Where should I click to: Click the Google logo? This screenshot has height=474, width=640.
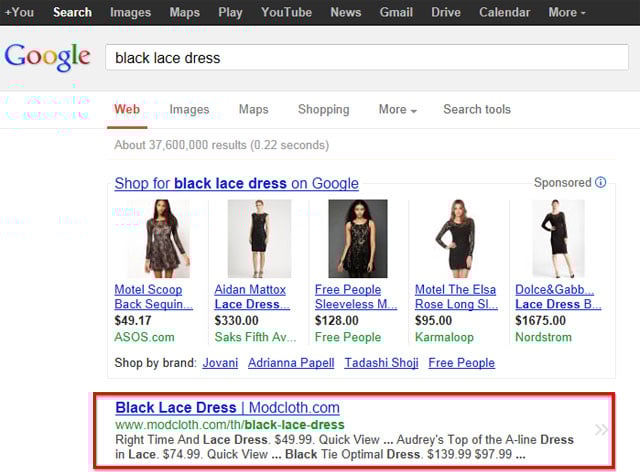[47, 58]
